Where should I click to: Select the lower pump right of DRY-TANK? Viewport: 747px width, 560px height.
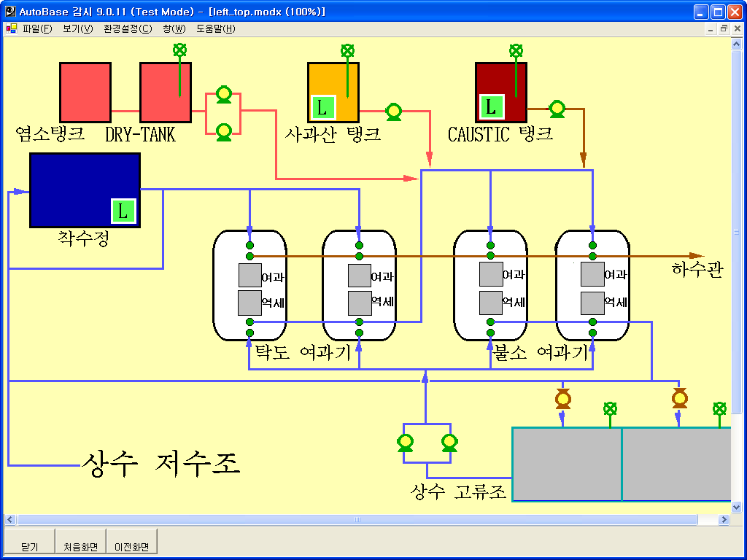[224, 131]
